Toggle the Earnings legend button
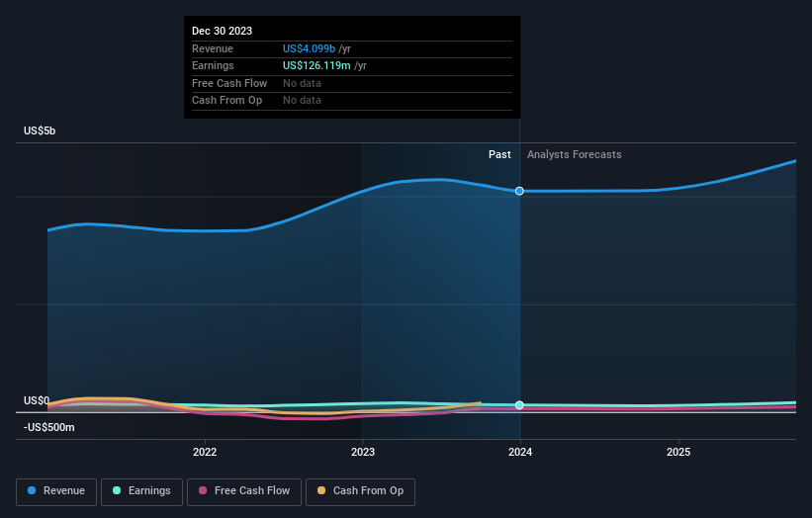The image size is (812, 518). pos(141,491)
